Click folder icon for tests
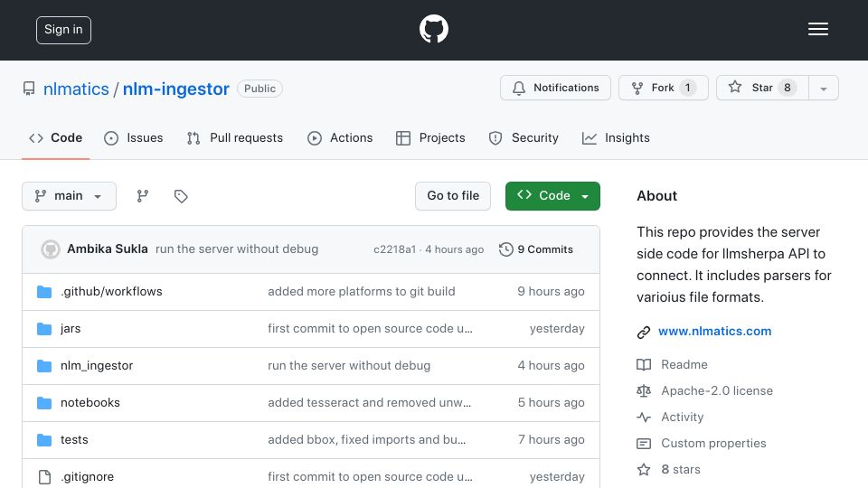868x488 pixels. (x=44, y=440)
